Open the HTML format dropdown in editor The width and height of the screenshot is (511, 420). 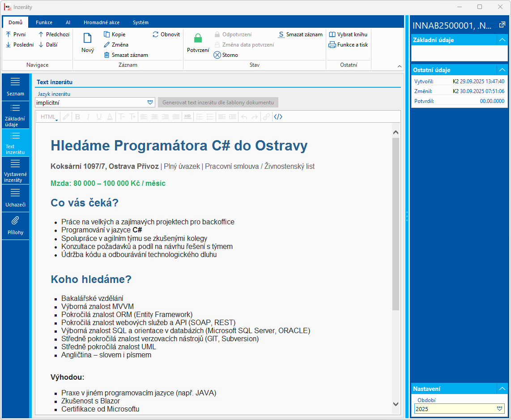coord(49,117)
